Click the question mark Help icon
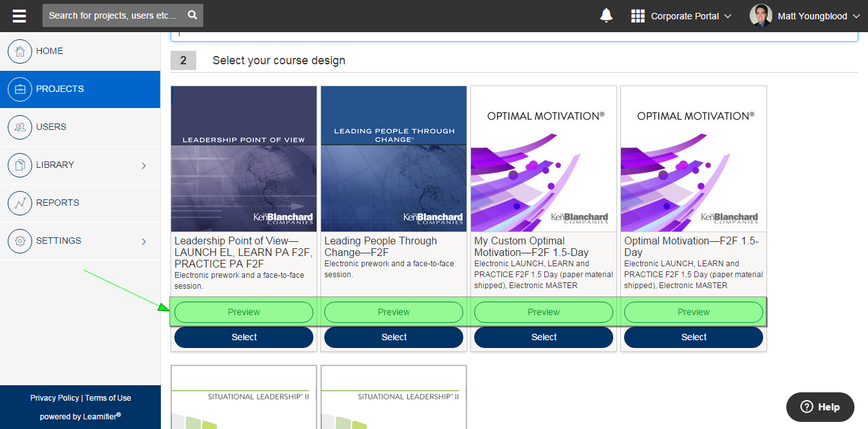868x429 pixels. coord(807,406)
